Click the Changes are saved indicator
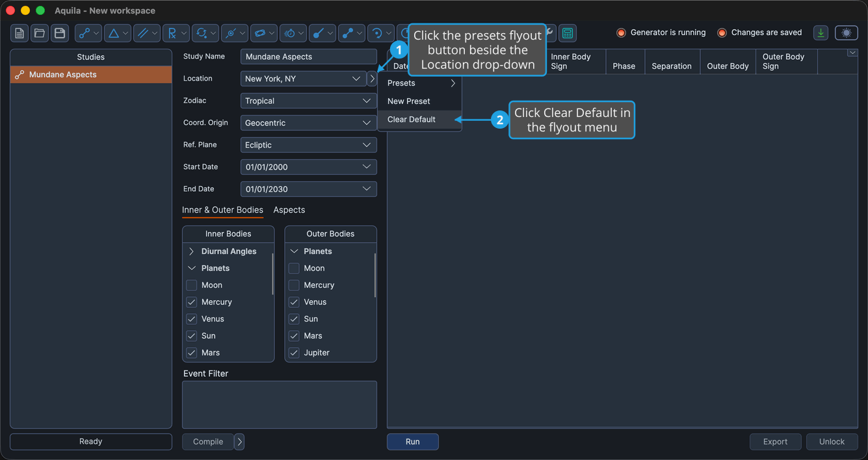 coord(759,32)
